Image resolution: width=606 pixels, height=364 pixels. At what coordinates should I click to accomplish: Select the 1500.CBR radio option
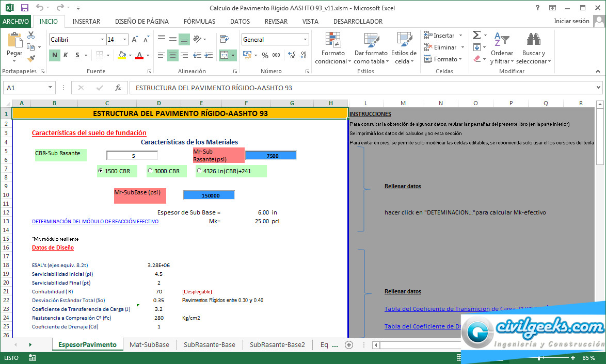click(101, 171)
